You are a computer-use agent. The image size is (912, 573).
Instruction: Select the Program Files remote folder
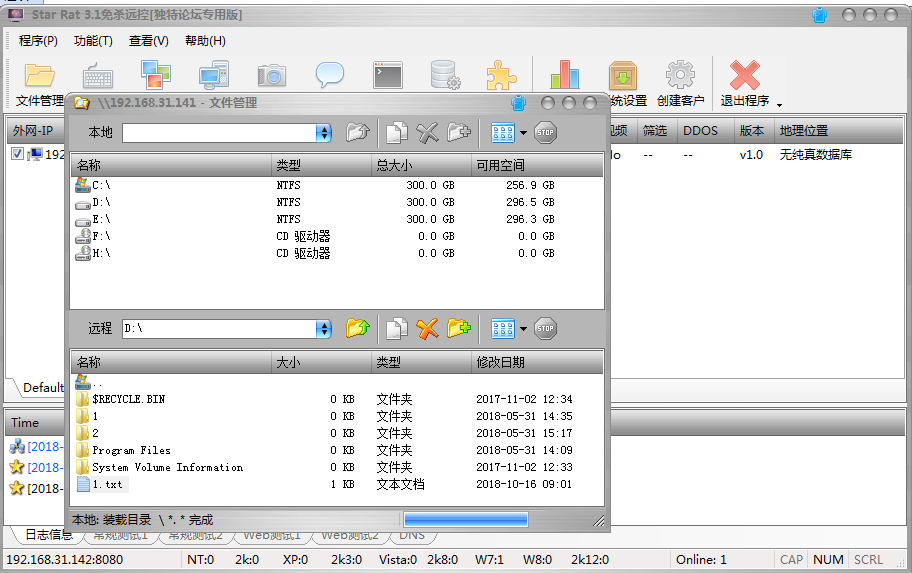click(x=123, y=450)
